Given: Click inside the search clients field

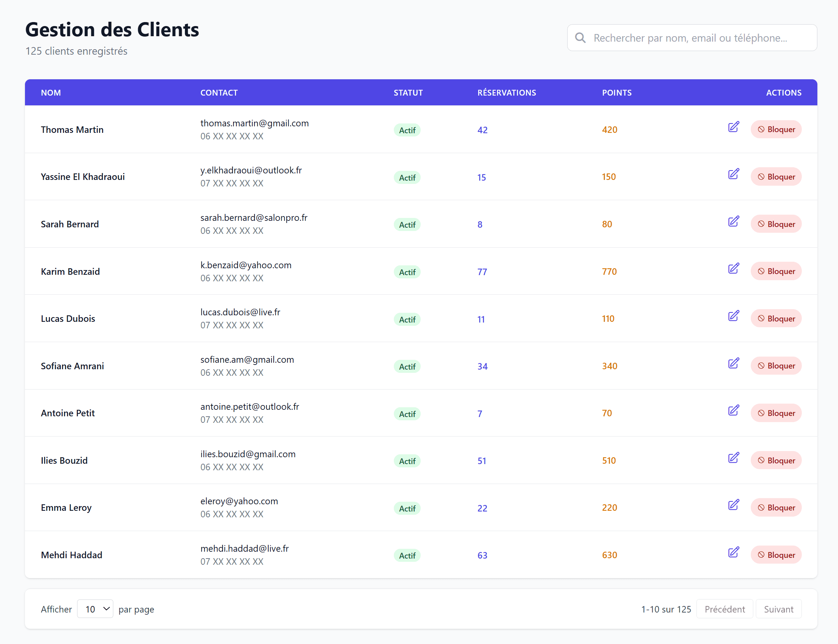Looking at the screenshot, I should 690,38.
